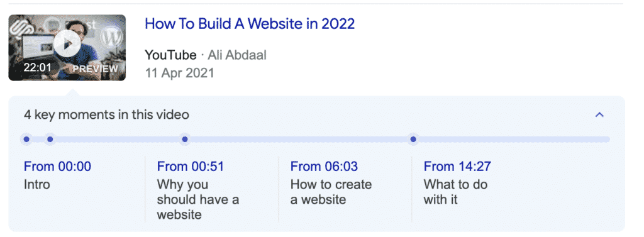Click the "4 key moments in this video" header

click(106, 114)
